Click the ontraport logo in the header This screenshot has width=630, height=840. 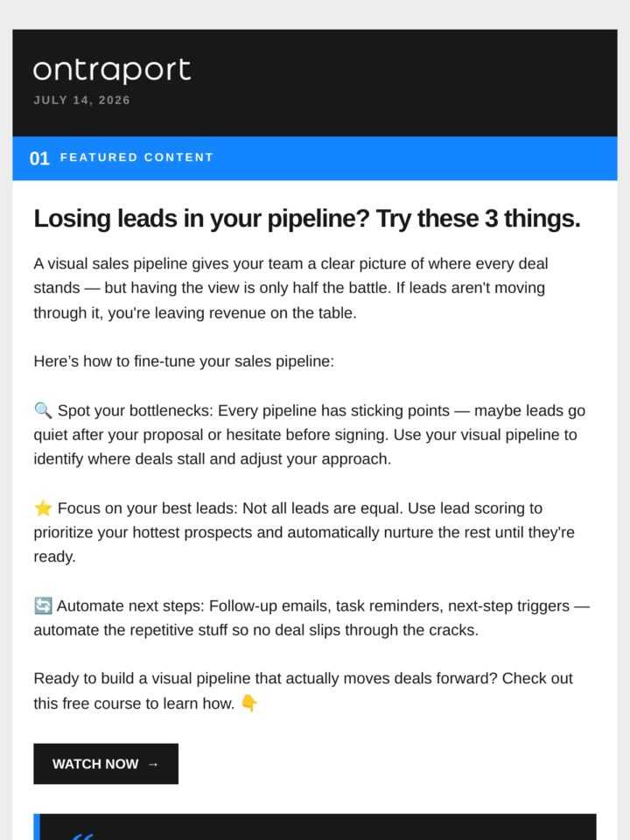[111, 70]
